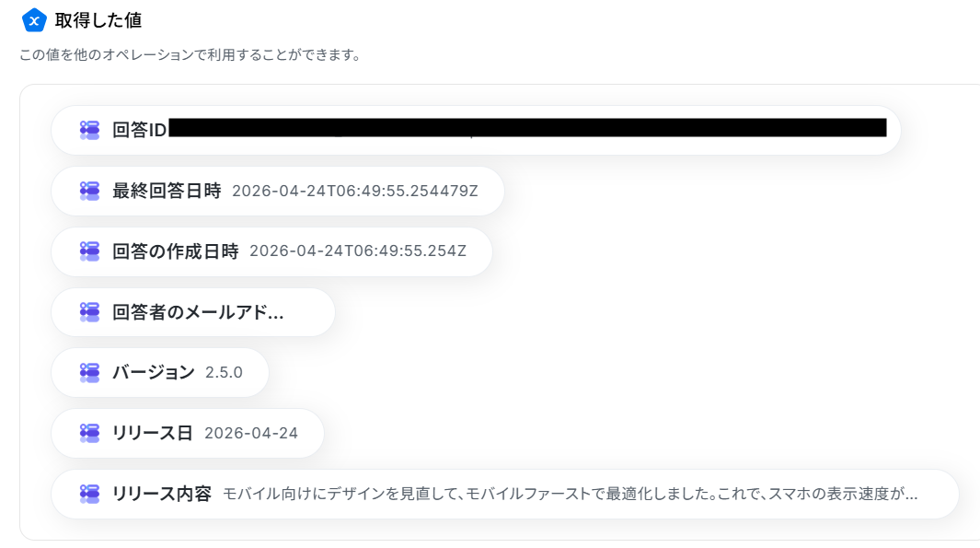Click the 2026-04-24 release date value
The height and width of the screenshot is (548, 980).
[251, 433]
